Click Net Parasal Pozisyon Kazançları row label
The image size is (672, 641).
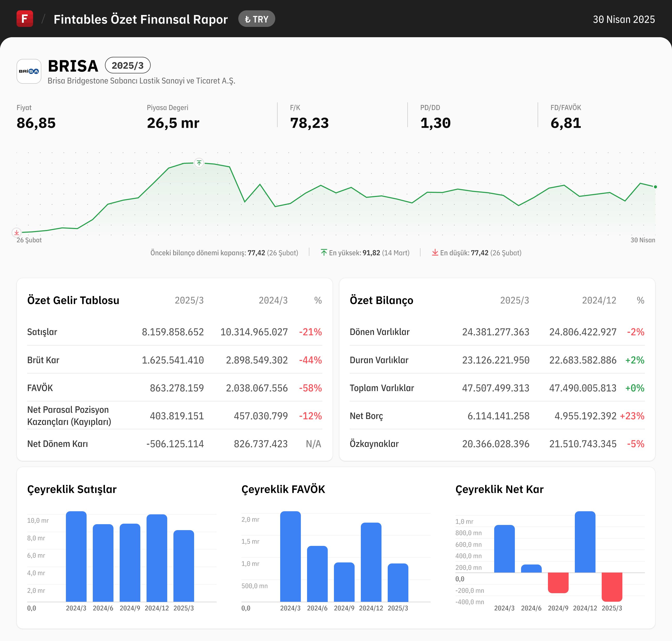[x=69, y=416]
